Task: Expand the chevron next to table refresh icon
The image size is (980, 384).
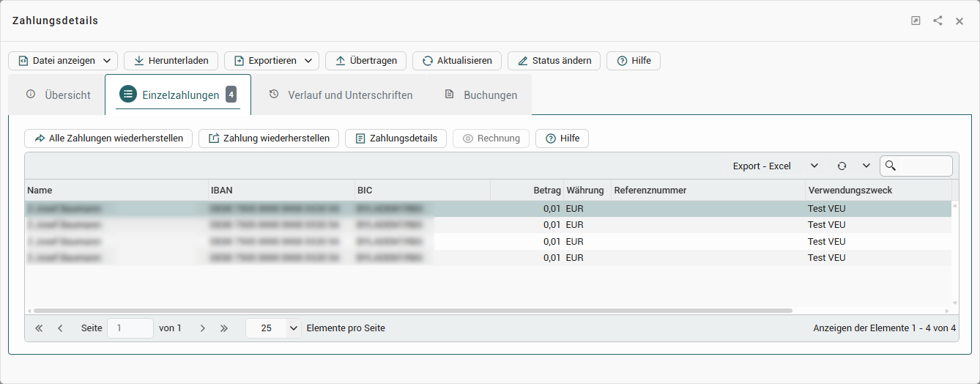Action: pos(866,166)
